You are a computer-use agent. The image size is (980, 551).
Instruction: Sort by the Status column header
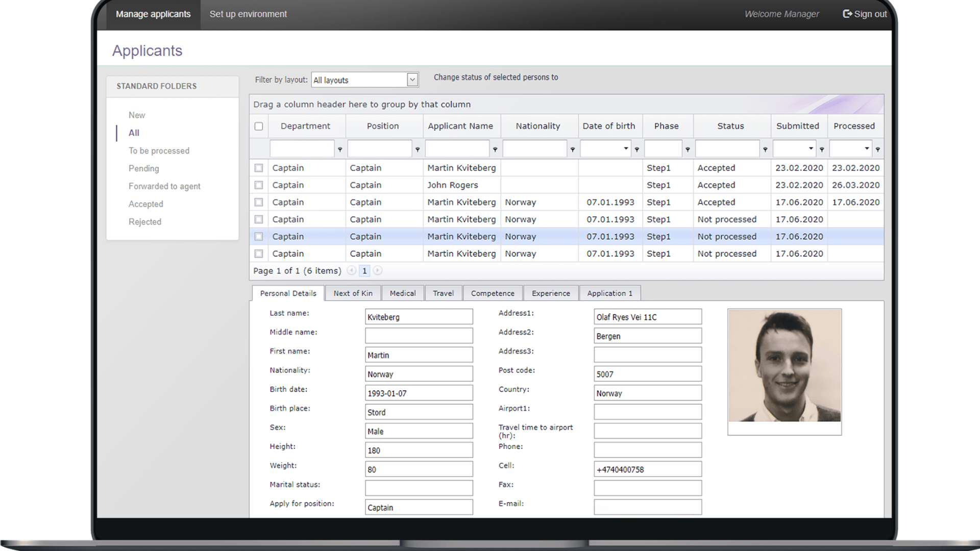point(730,126)
